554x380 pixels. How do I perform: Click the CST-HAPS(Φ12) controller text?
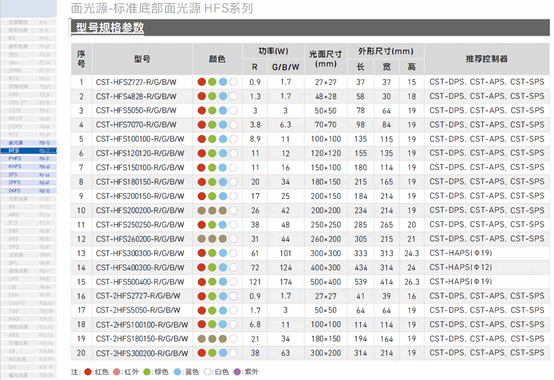[x=460, y=267]
